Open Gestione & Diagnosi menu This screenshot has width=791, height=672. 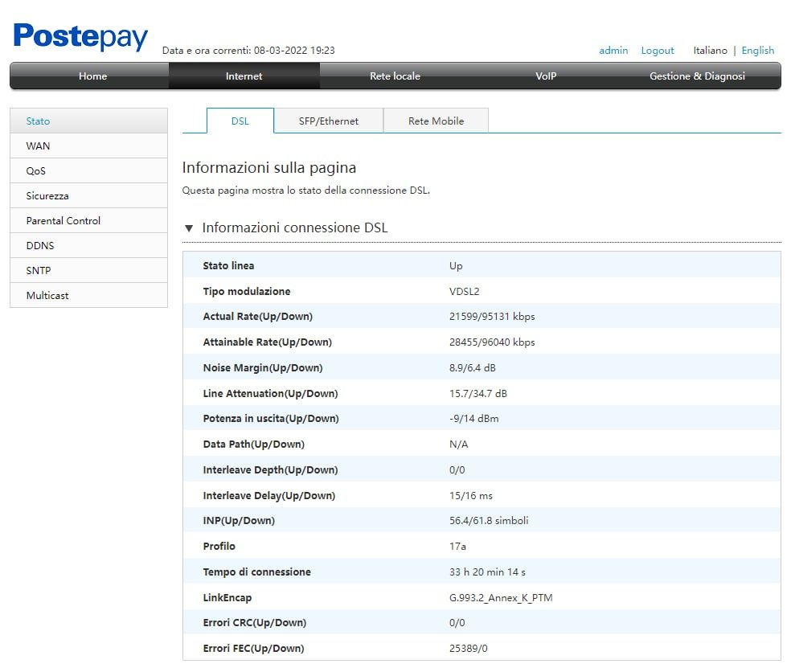tap(697, 76)
